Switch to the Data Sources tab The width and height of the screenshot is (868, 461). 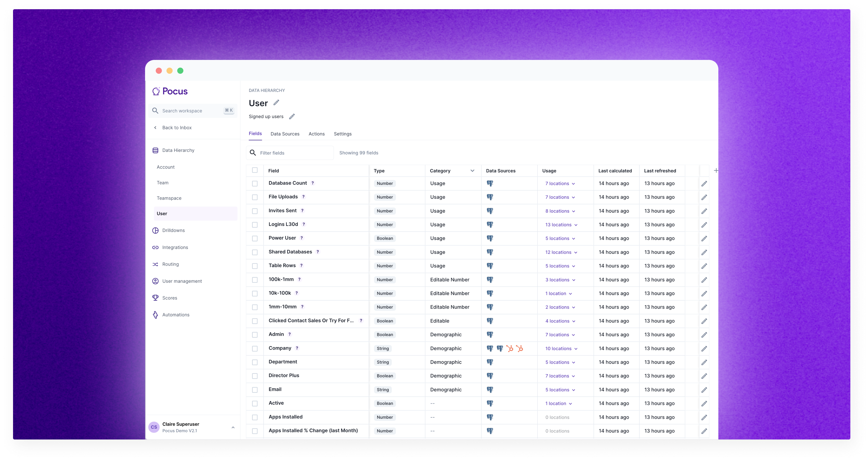point(285,134)
